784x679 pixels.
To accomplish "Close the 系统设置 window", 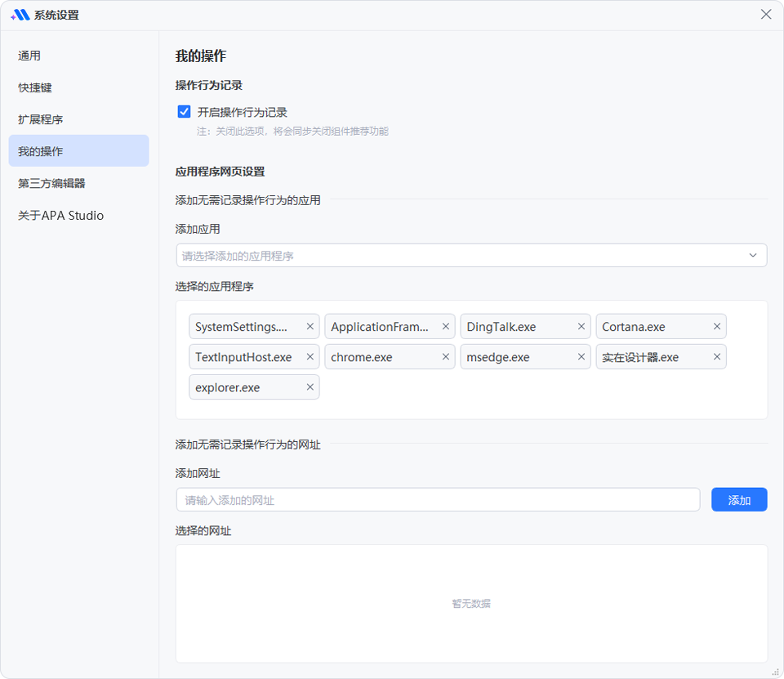I will (766, 15).
